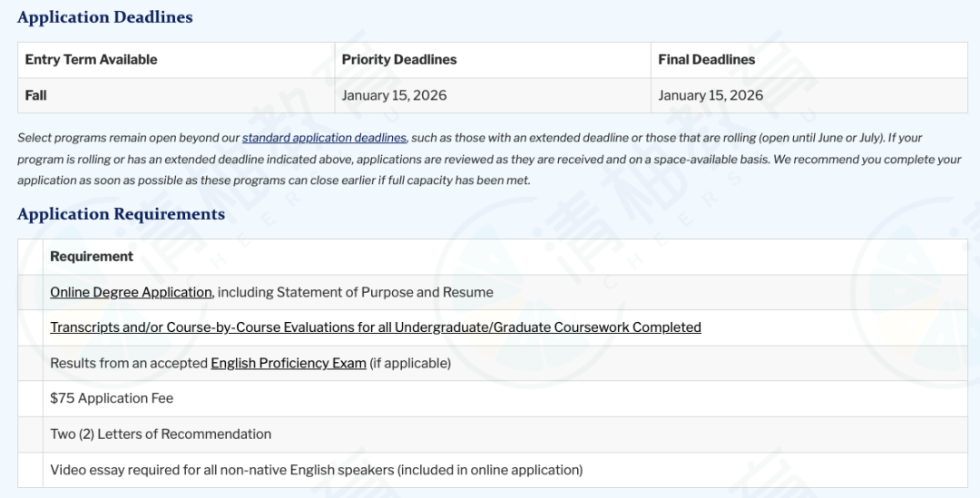980x498 pixels.
Task: Click the Two Letters of Recommendation row
Action: pyautogui.click(x=161, y=434)
